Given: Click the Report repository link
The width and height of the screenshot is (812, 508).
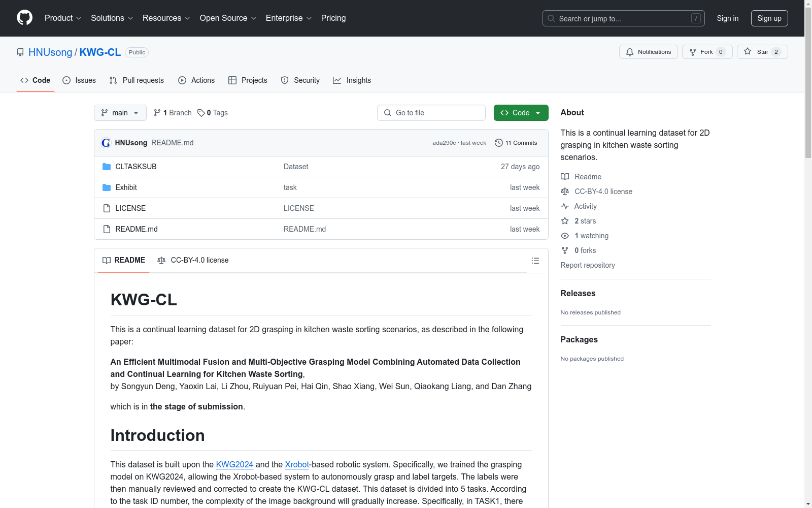Looking at the screenshot, I should point(588,265).
